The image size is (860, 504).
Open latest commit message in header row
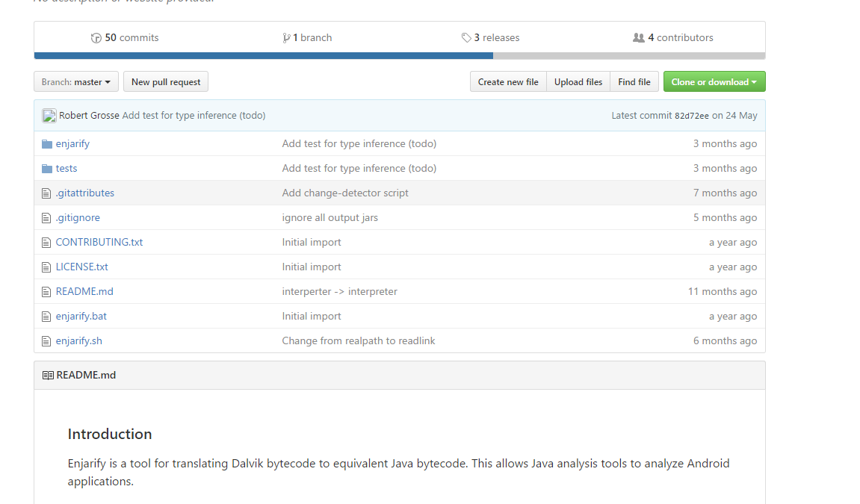(194, 116)
